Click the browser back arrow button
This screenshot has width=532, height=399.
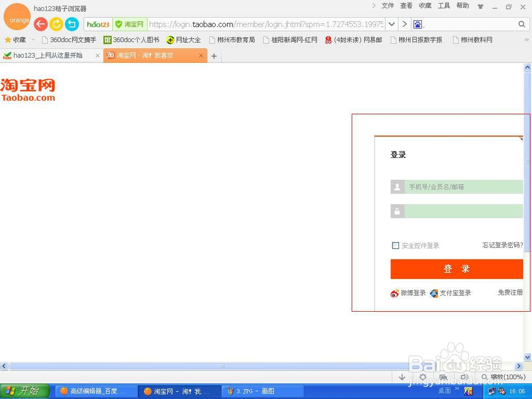coord(41,24)
